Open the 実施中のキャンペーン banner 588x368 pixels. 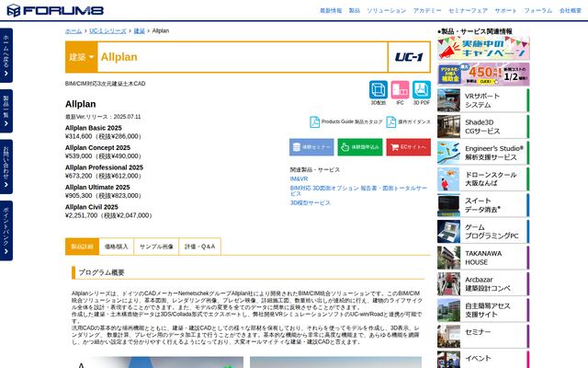coord(483,48)
